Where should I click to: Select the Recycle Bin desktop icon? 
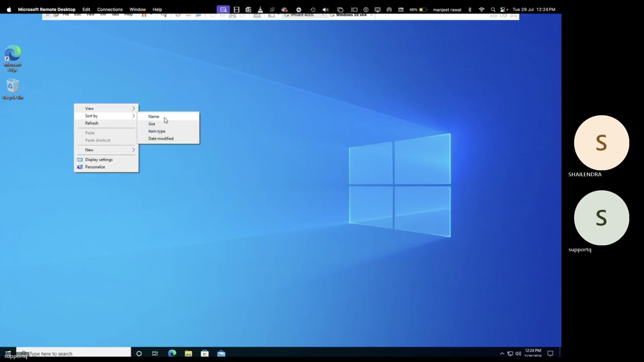pyautogui.click(x=13, y=89)
